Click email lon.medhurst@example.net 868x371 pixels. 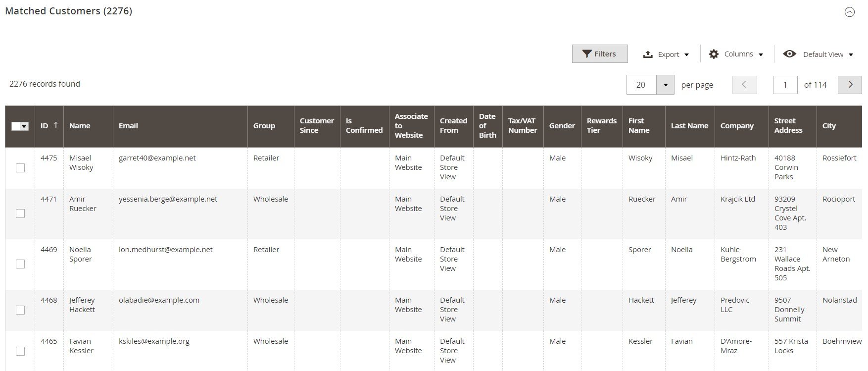[165, 250]
